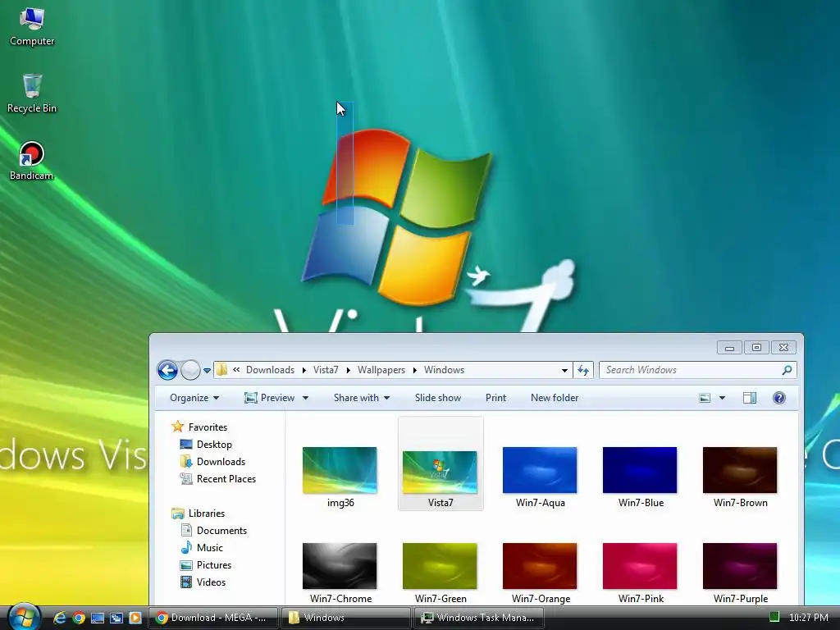Select Music library in navigation pane
This screenshot has width=840, height=630.
click(x=202, y=547)
